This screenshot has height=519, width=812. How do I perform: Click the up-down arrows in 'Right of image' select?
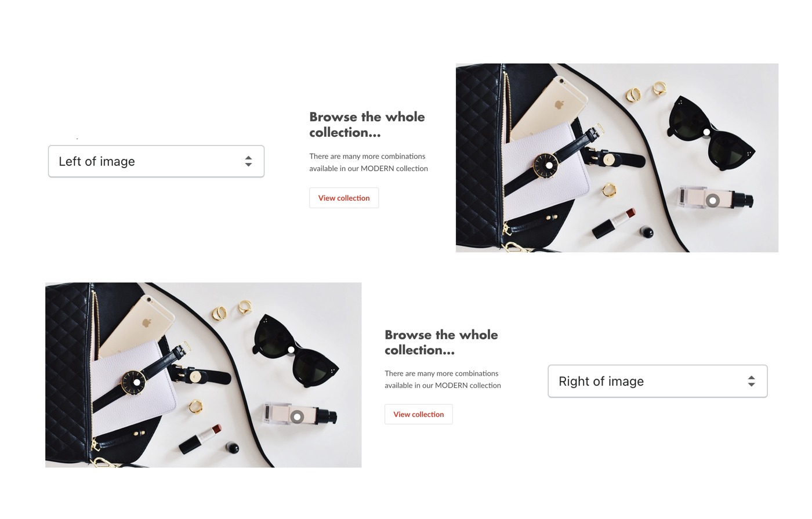tap(751, 381)
